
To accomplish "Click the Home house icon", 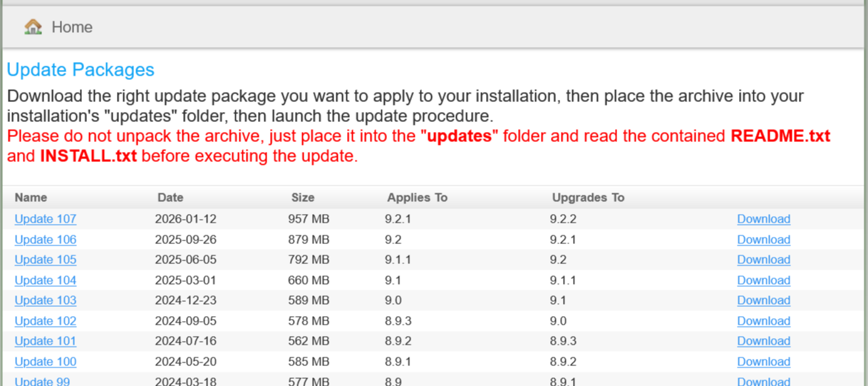I will (33, 27).
